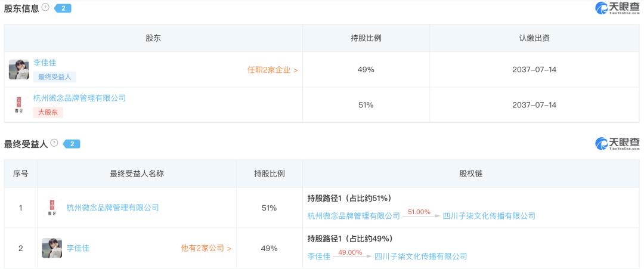The width and height of the screenshot is (644, 269).
Task: Click 李佳佳 at start of 49% equity chain
Action: point(319,256)
